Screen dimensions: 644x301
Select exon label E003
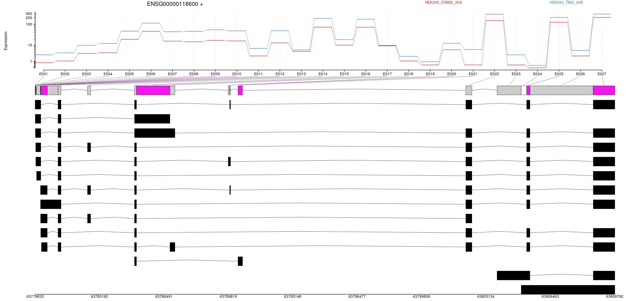click(x=86, y=74)
